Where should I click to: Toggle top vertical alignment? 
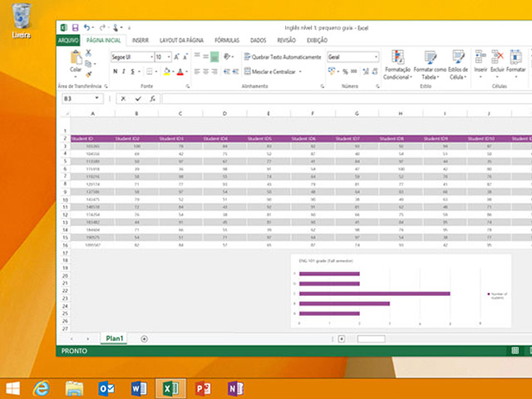coord(197,57)
